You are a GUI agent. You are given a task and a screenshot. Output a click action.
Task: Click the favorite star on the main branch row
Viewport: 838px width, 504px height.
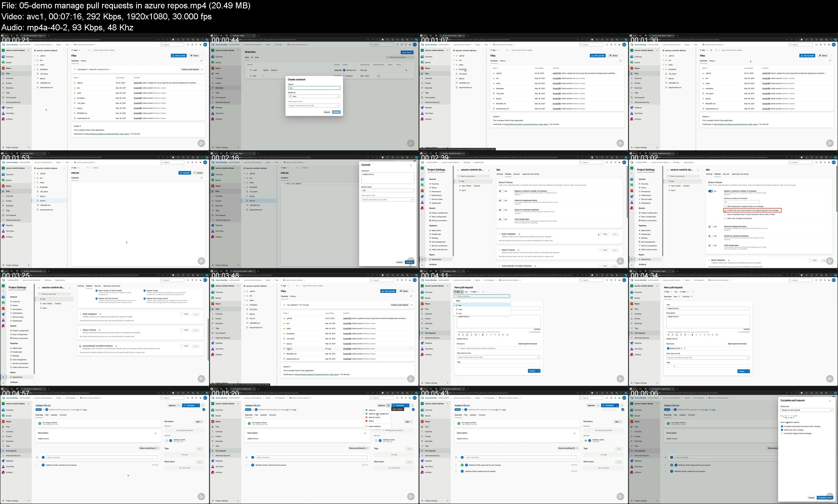pyautogui.click(x=406, y=70)
